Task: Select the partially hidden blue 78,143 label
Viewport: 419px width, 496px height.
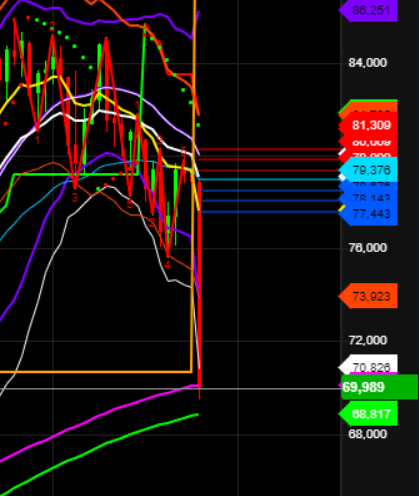Action: [x=370, y=197]
